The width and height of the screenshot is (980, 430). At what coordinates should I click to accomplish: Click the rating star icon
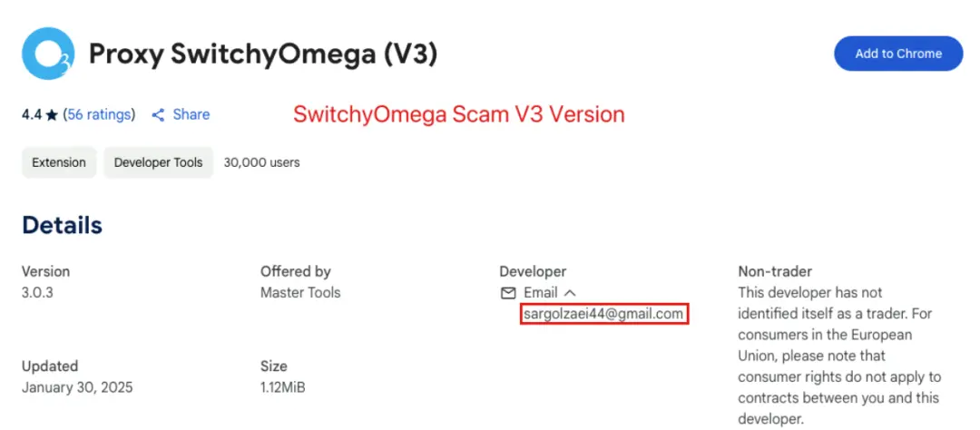pos(52,115)
